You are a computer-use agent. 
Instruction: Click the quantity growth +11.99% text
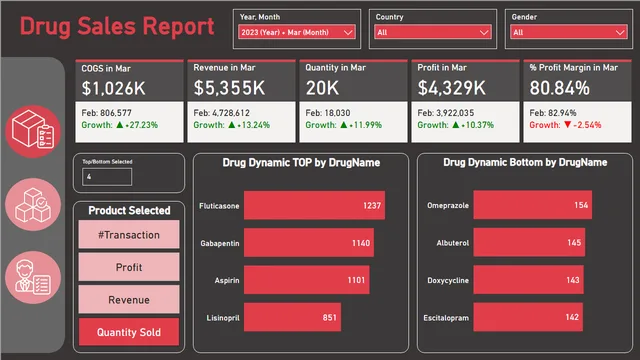pyautogui.click(x=344, y=125)
